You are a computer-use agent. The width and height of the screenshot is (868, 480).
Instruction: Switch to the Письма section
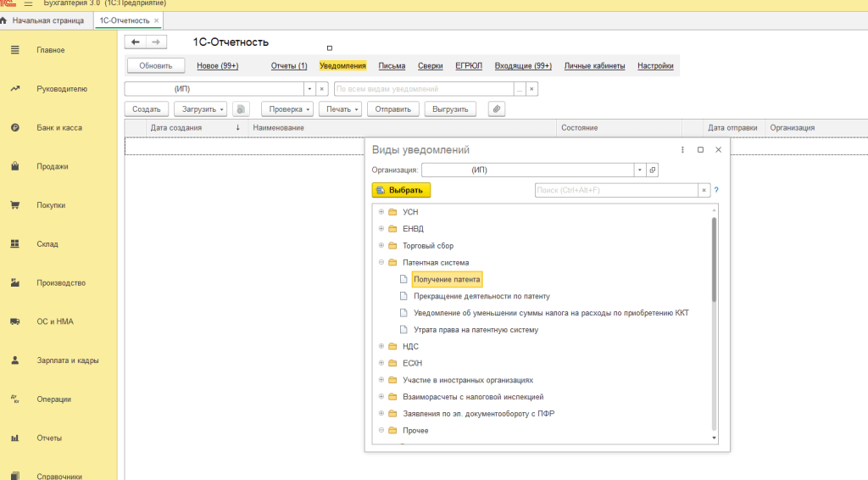pyautogui.click(x=392, y=65)
